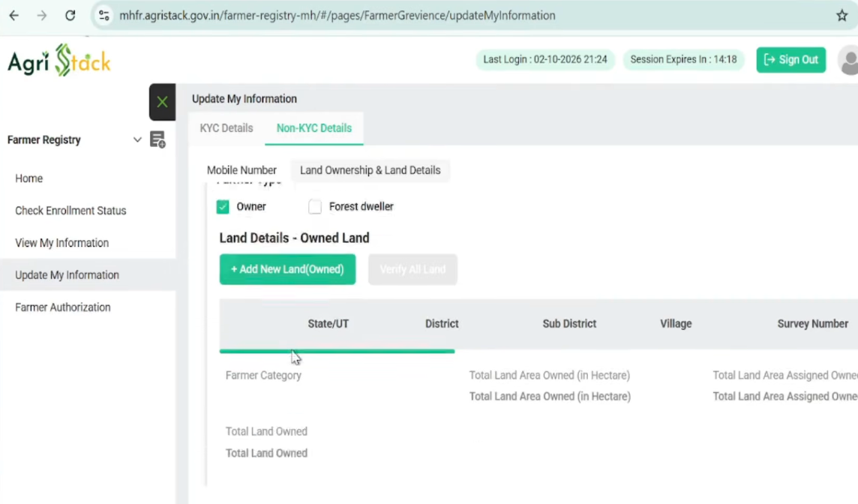Click the Farmer Registry list-add icon
Image resolution: width=858 pixels, height=504 pixels.
pos(157,139)
